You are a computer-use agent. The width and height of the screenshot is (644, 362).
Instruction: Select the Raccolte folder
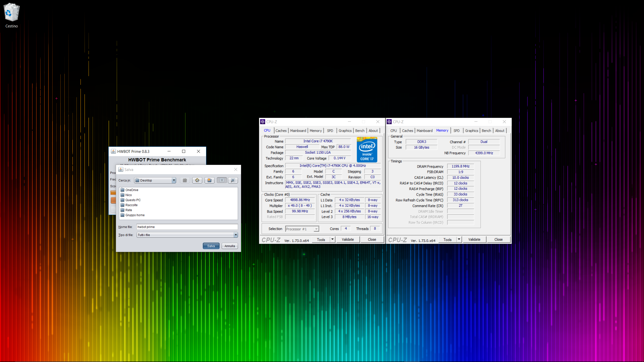[129, 205]
